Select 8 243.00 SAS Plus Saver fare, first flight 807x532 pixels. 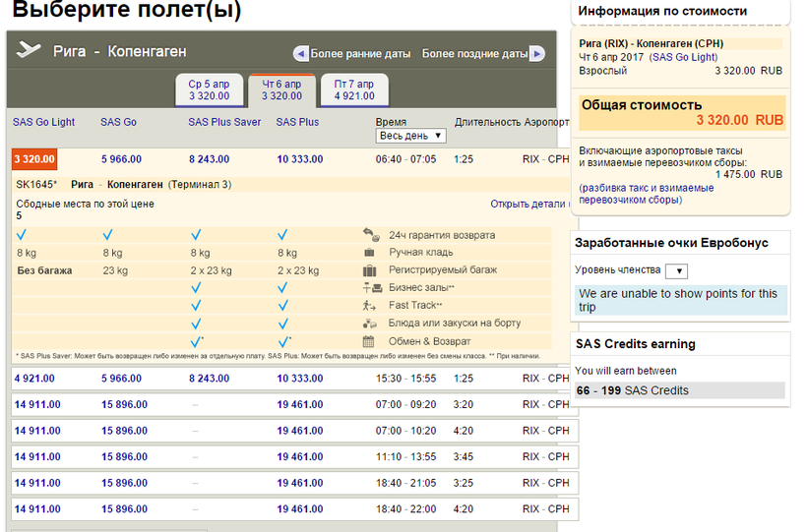pyautogui.click(x=209, y=159)
